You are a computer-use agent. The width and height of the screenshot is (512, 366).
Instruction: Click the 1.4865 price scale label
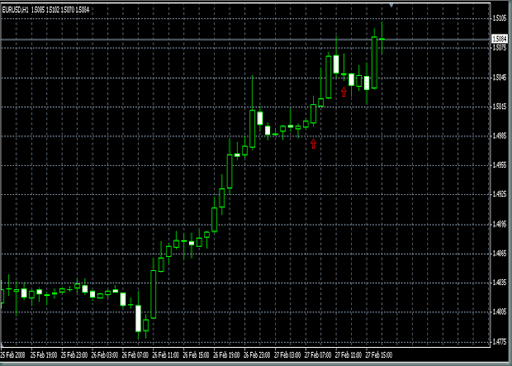499,253
